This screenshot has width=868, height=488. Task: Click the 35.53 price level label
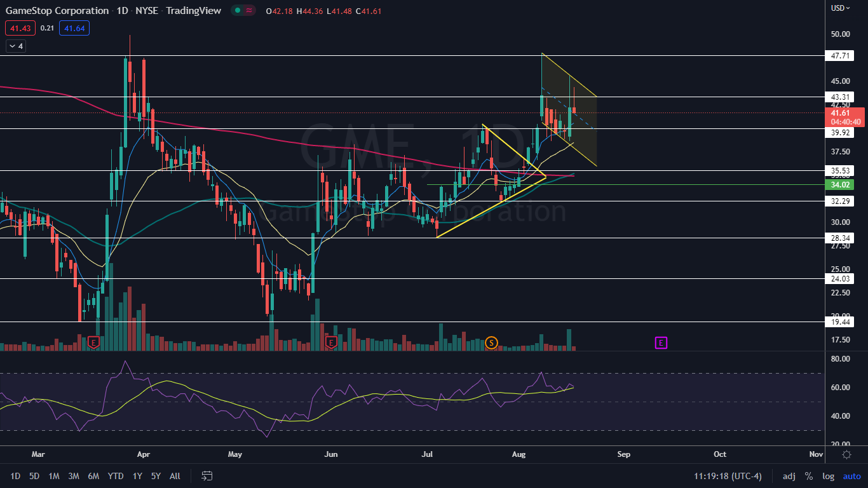841,170
